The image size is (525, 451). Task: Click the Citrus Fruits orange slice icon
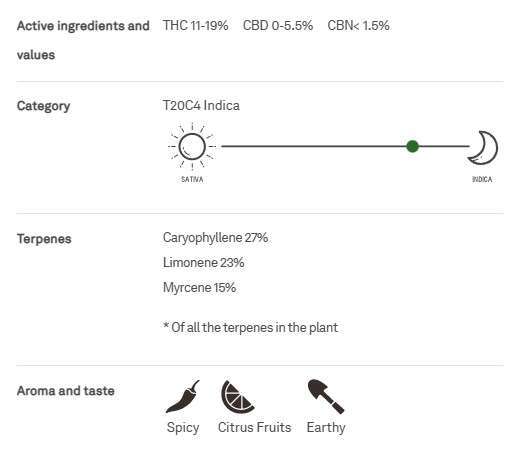tap(237, 397)
